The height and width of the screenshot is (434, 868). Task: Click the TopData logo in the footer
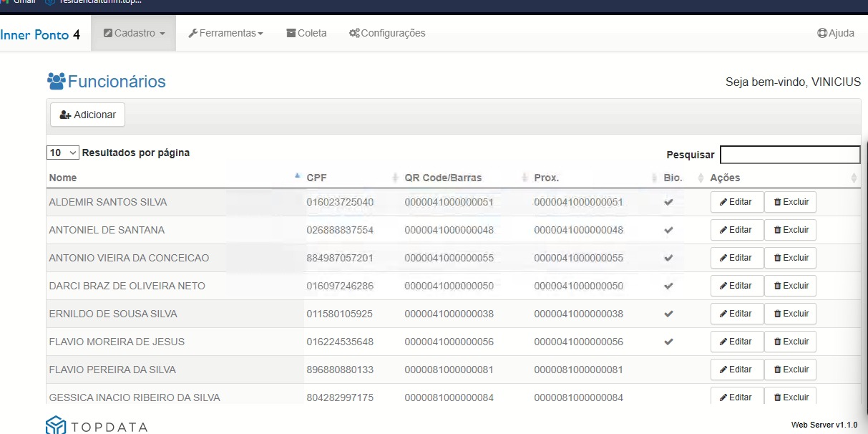[x=97, y=426]
